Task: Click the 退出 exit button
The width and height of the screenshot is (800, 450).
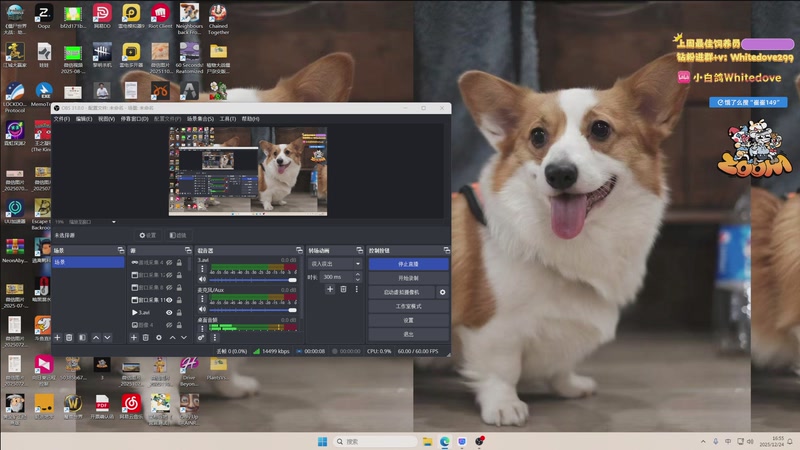Action: click(409, 334)
